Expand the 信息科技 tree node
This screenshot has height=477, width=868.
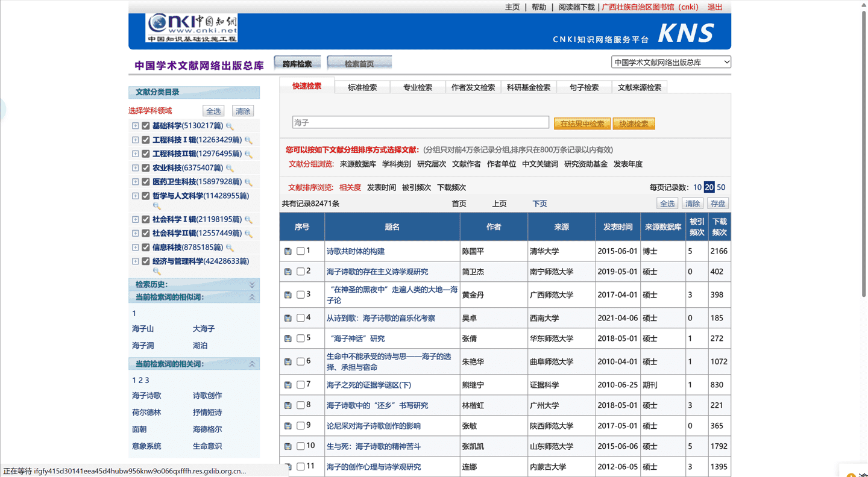coord(135,248)
